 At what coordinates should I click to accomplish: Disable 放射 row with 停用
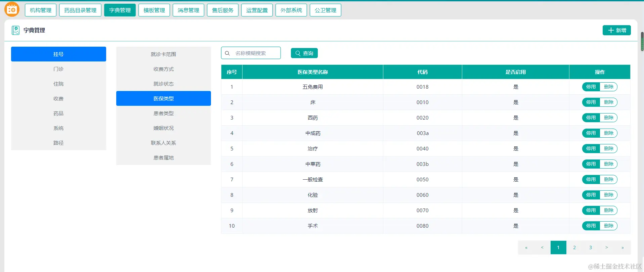591,210
